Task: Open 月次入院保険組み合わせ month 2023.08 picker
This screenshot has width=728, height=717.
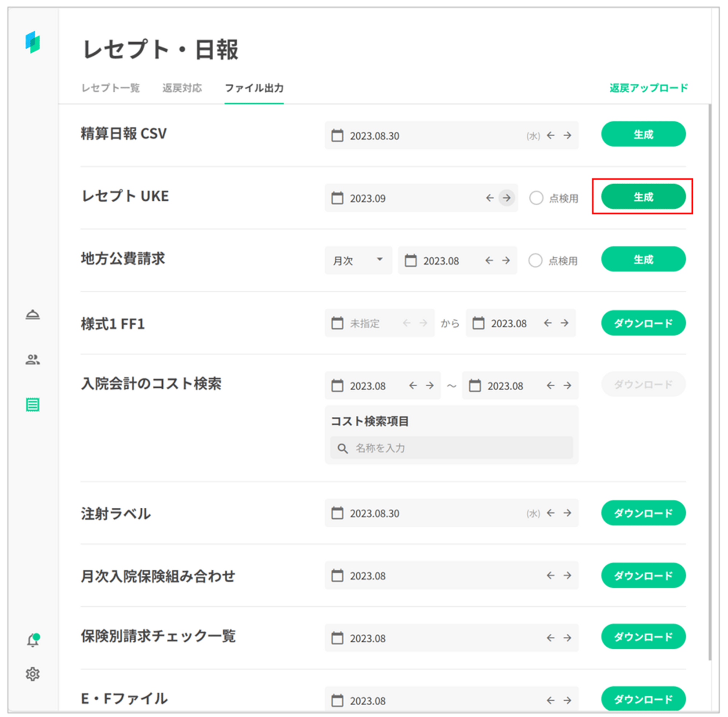Action: [368, 575]
